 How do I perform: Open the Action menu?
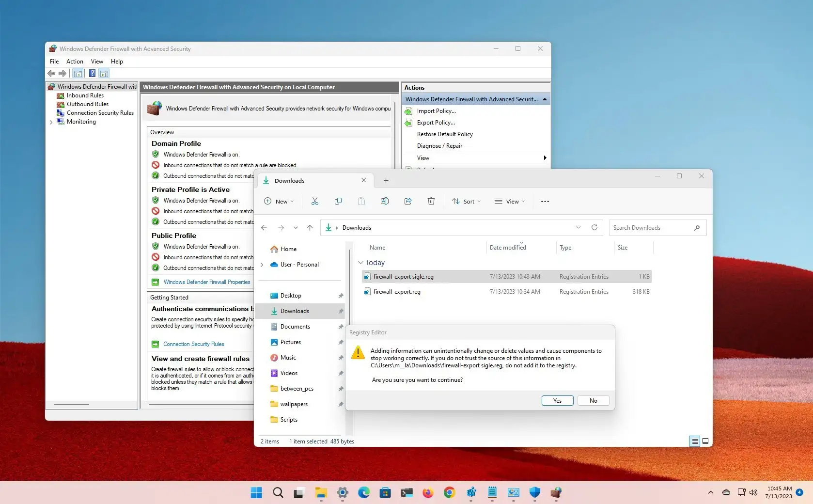pos(74,62)
